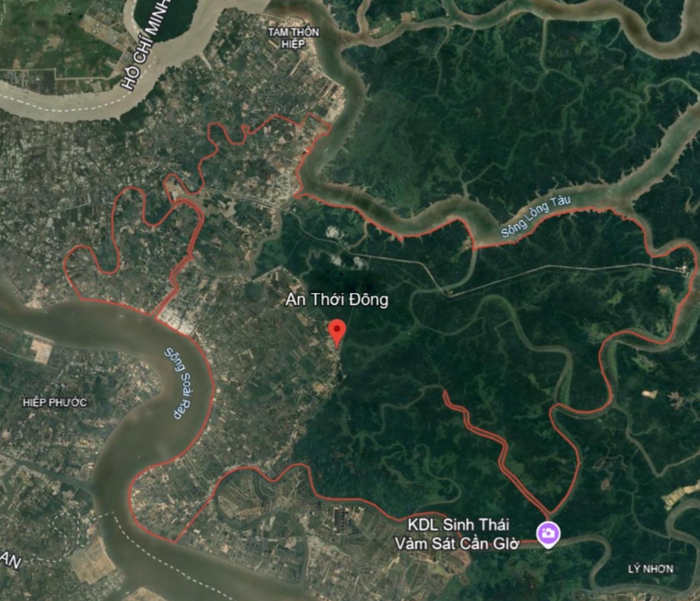Click the Sông Soài Rạp river label
Viewport: 700px width, 601px height.
[180, 383]
